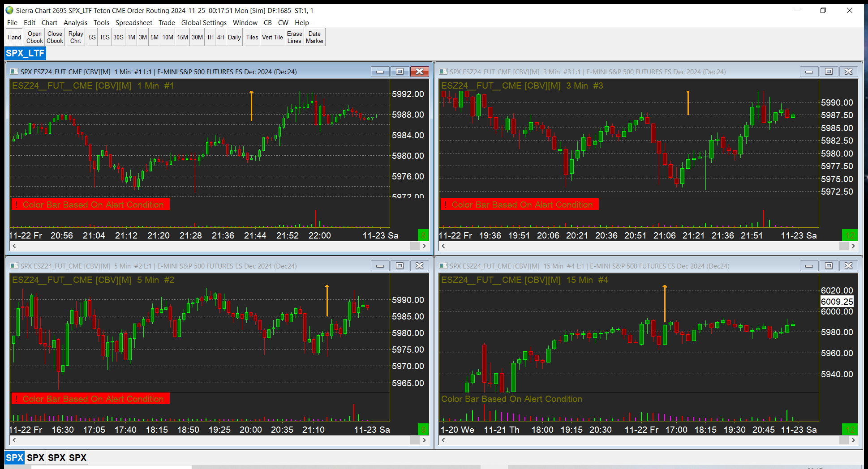Click scroll-left arrow in 1 Min chart
Image resolution: width=868 pixels, height=469 pixels.
click(x=14, y=246)
